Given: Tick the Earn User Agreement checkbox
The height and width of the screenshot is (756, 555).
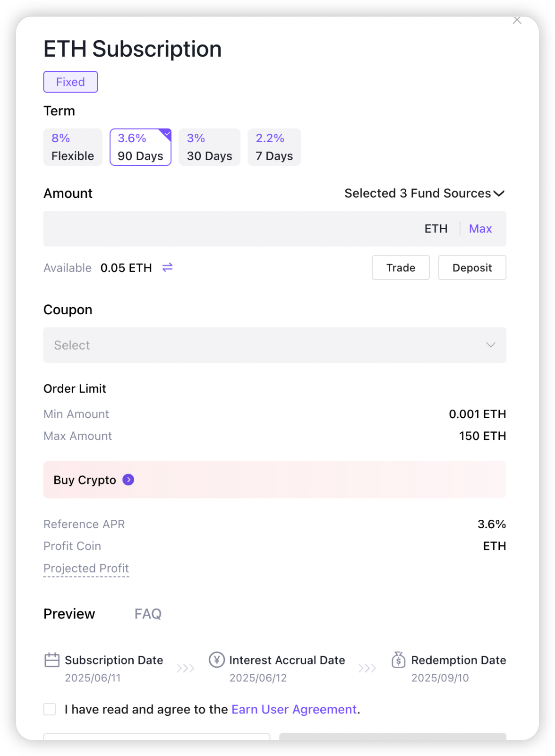Looking at the screenshot, I should tap(50, 709).
